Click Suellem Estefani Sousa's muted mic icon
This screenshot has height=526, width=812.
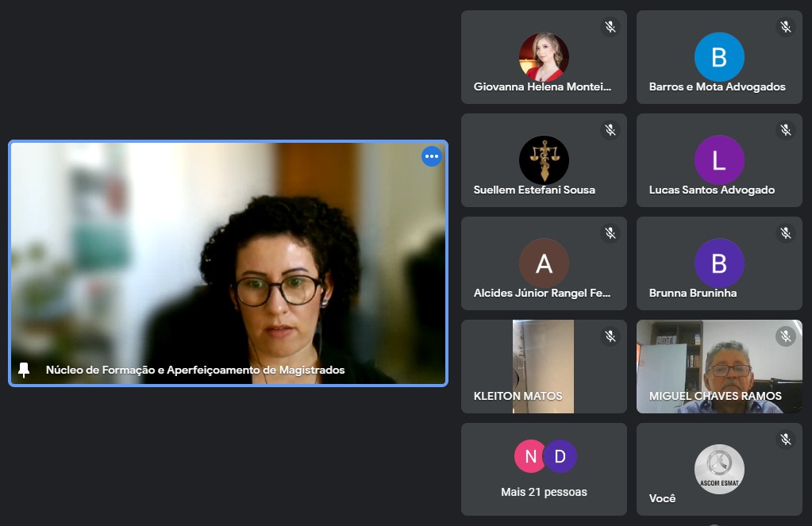tap(610, 130)
